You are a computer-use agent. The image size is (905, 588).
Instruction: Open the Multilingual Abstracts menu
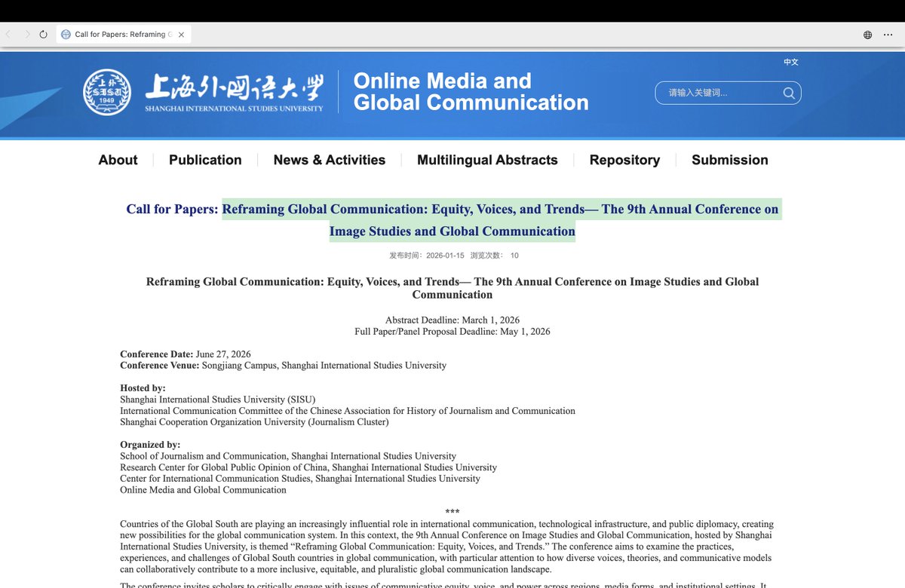(487, 160)
